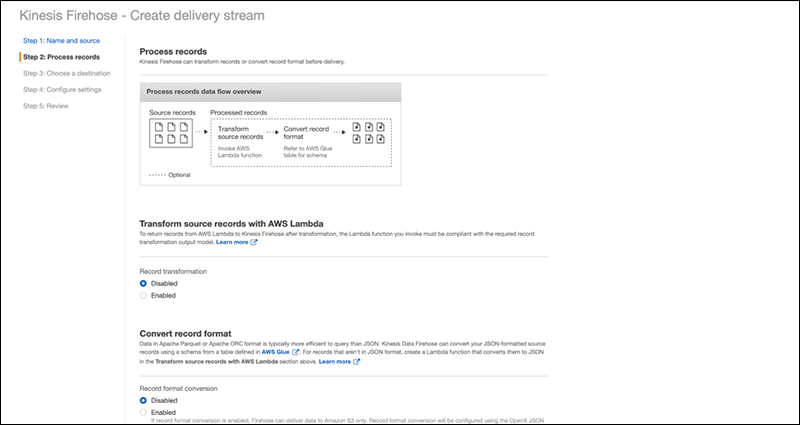Click external link icon after Convert format Learn more
The height and width of the screenshot is (425, 800).
tap(357, 361)
